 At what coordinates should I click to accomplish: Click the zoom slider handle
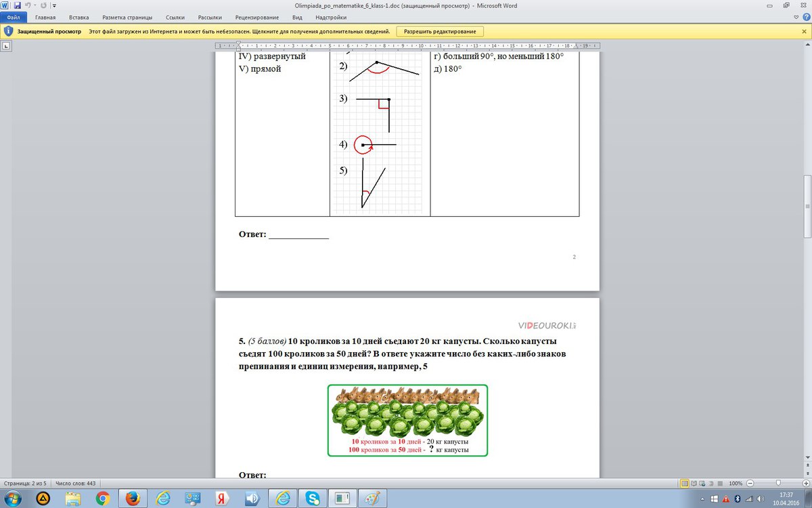(777, 484)
